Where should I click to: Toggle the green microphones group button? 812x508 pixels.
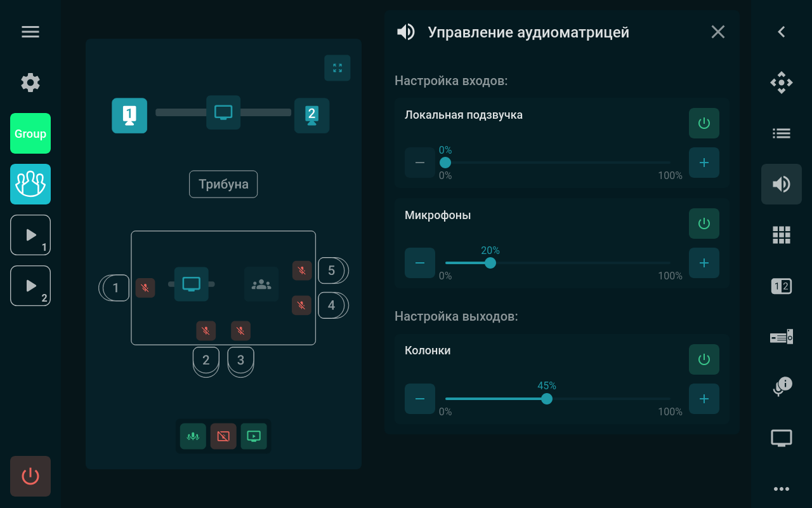193,436
